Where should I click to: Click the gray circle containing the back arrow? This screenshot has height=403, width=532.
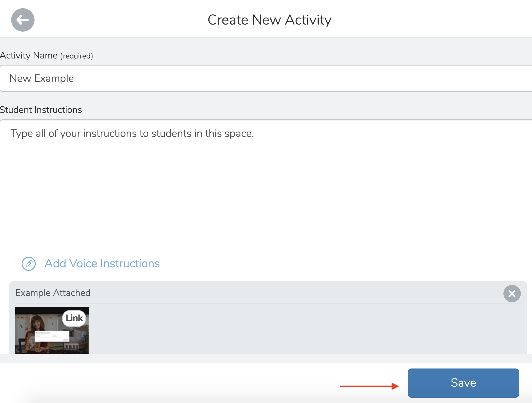(23, 20)
